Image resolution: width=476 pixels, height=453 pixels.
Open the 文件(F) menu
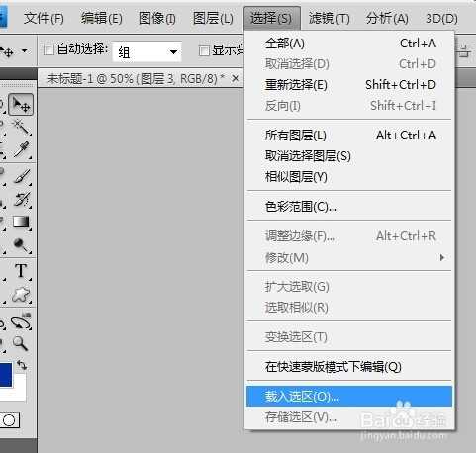pyautogui.click(x=44, y=18)
